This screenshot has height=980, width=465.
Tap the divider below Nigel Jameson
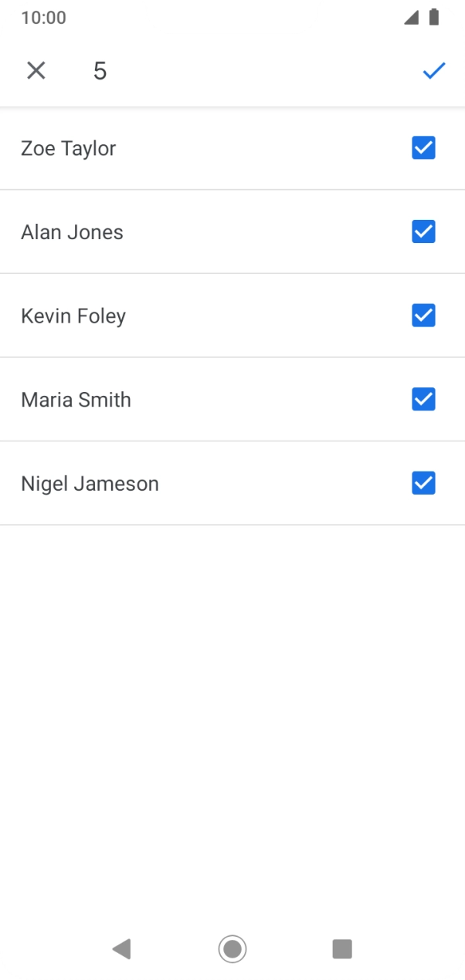click(x=232, y=525)
